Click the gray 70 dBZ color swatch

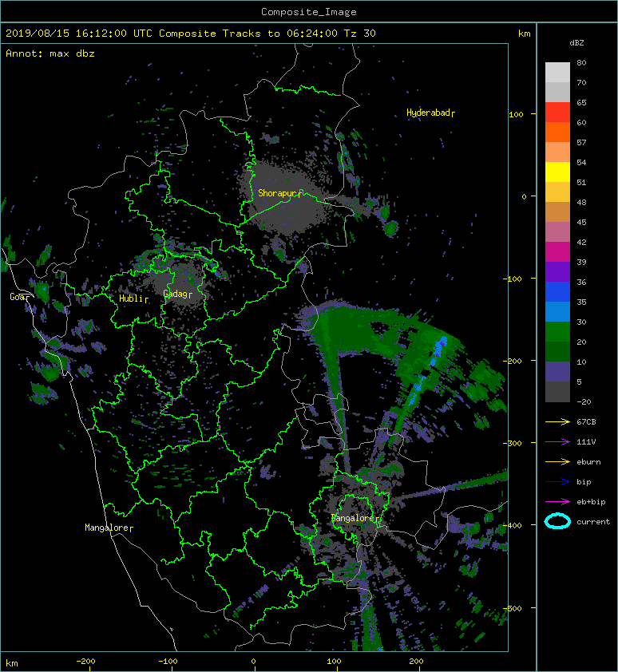coord(557,92)
